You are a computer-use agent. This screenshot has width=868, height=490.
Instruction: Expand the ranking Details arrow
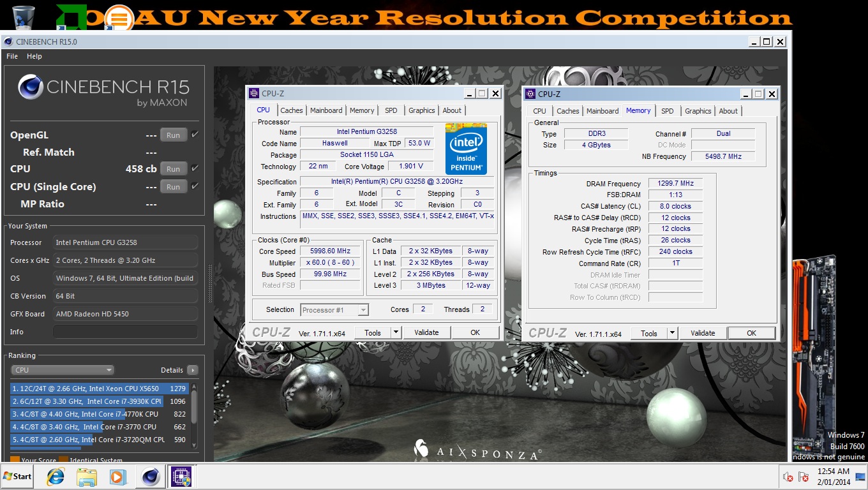[x=193, y=370]
